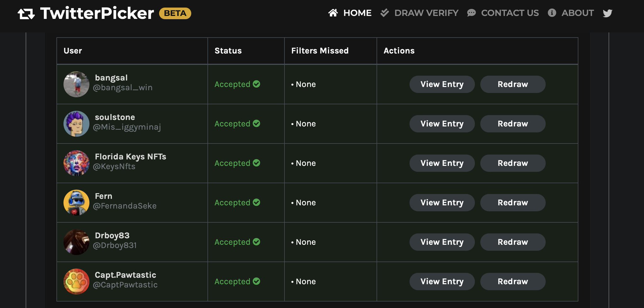Open the DRAW VERIFY menu item
Screen dimensions: 644x308
pos(426,13)
